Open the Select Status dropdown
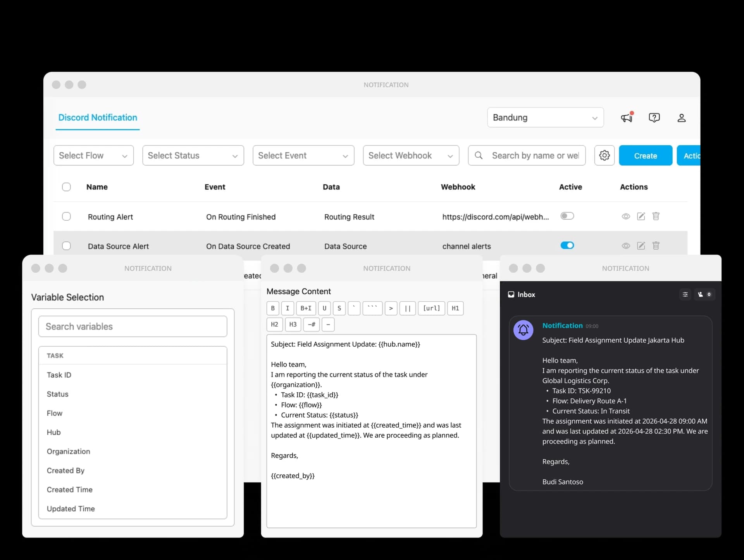The width and height of the screenshot is (744, 560). point(193,155)
